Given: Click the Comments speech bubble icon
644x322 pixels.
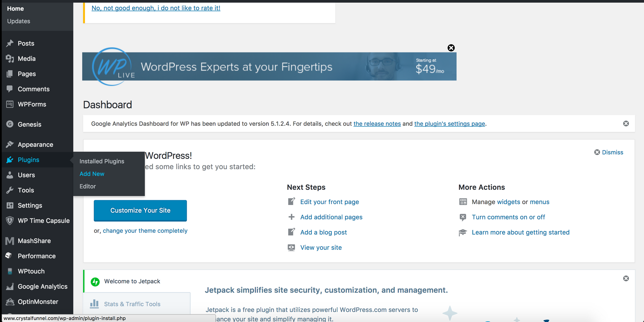Looking at the screenshot, I should (10, 89).
